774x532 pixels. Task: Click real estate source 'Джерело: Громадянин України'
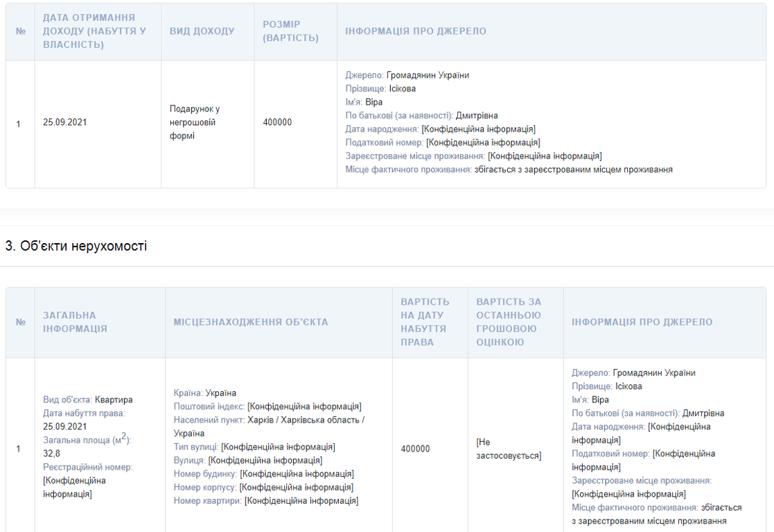pyautogui.click(x=634, y=373)
